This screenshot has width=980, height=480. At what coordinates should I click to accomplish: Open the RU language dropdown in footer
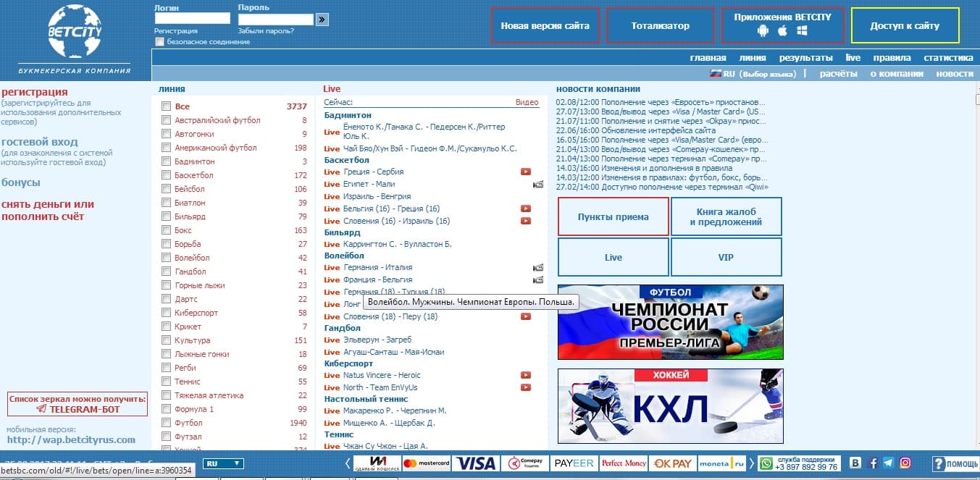[224, 463]
